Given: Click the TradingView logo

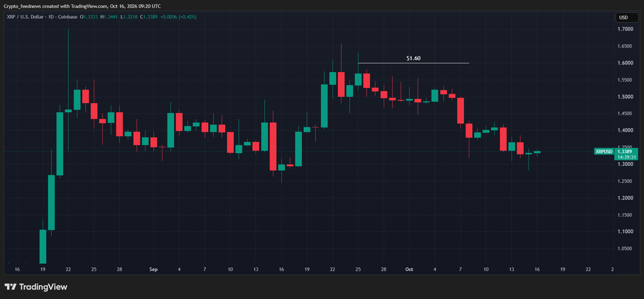Looking at the screenshot, I should pyautogui.click(x=36, y=286).
